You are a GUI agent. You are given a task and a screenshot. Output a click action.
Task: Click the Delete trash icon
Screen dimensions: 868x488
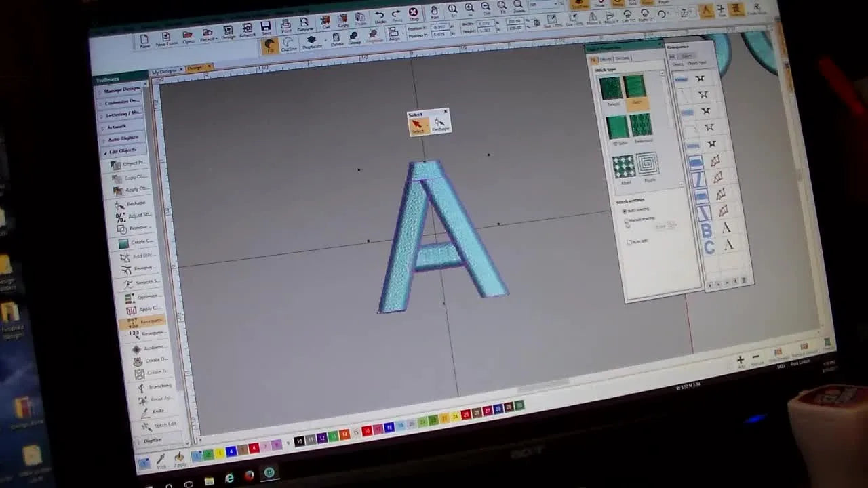(337, 40)
